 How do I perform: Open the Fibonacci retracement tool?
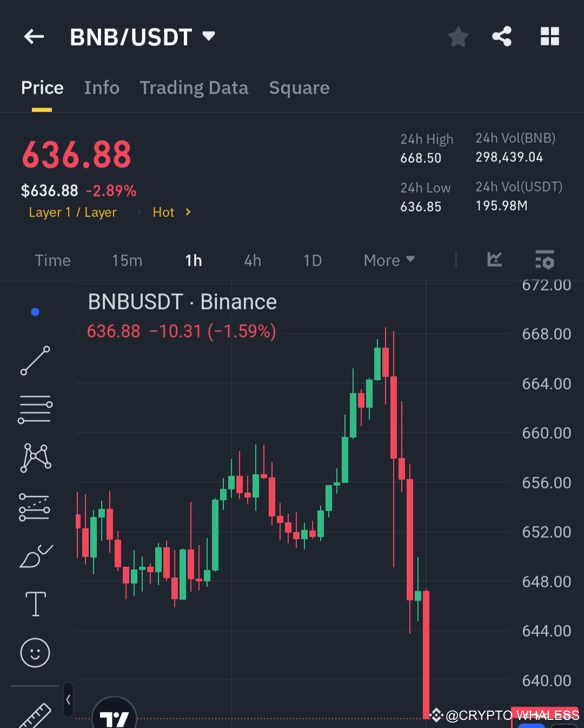[x=35, y=506]
